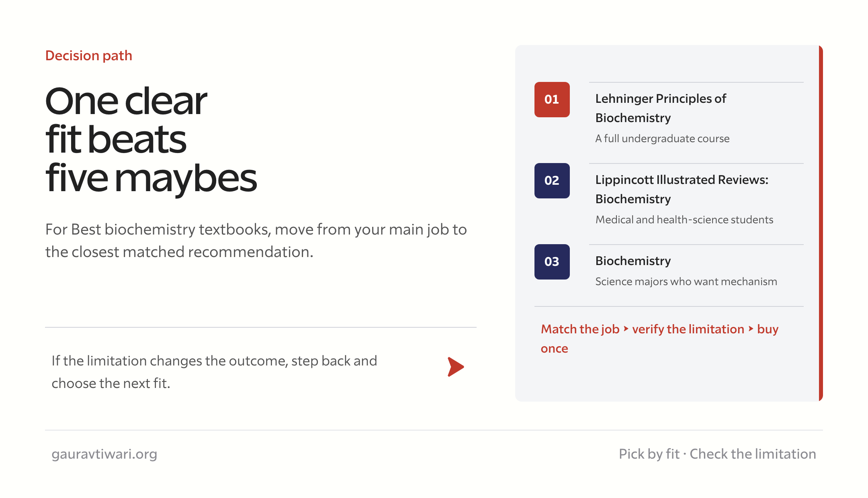Viewport: 868px width, 498px height.
Task: Click 'A full undergraduate course' subtitle
Action: 662,139
